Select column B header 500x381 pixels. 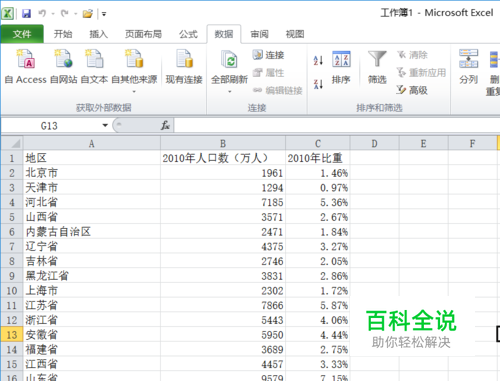tap(223, 144)
